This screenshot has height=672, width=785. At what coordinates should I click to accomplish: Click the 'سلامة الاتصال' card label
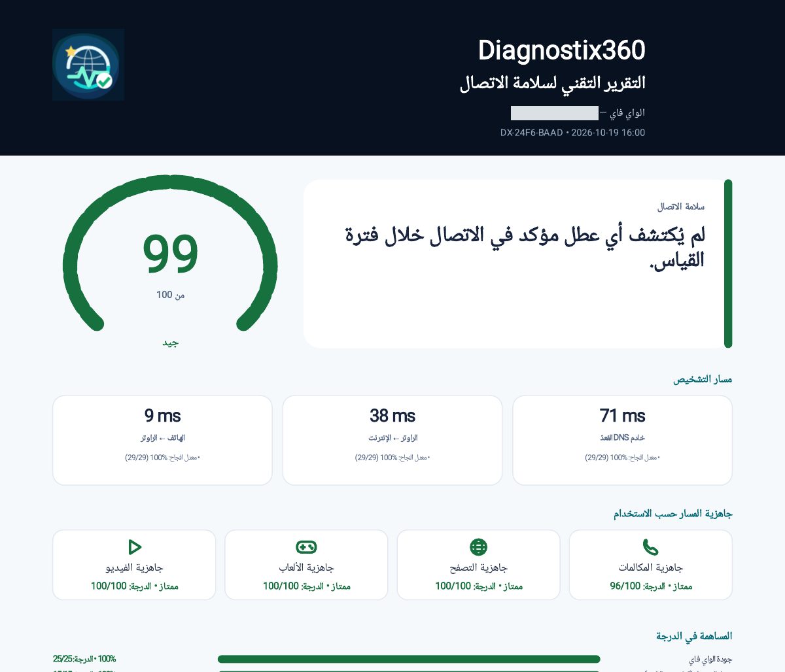coord(680,207)
